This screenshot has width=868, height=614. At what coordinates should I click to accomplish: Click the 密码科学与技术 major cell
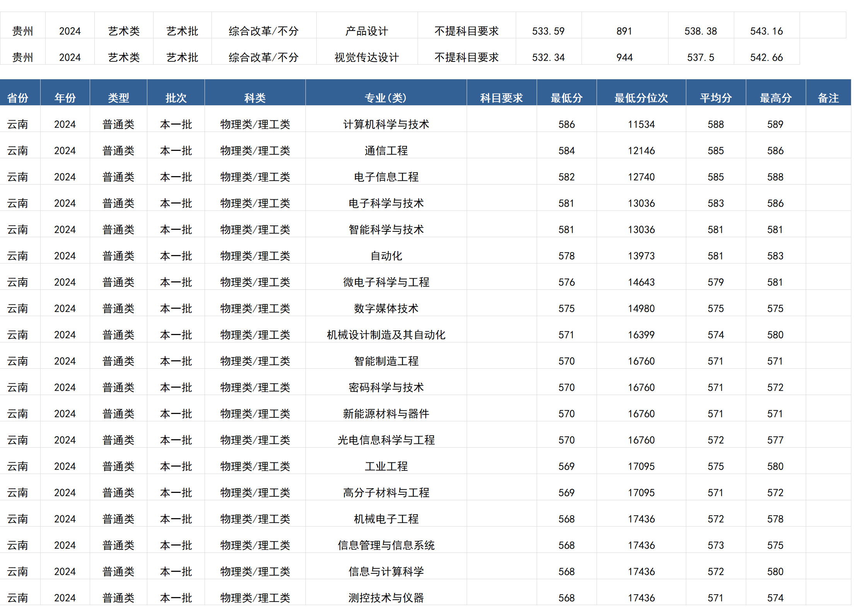tap(385, 387)
